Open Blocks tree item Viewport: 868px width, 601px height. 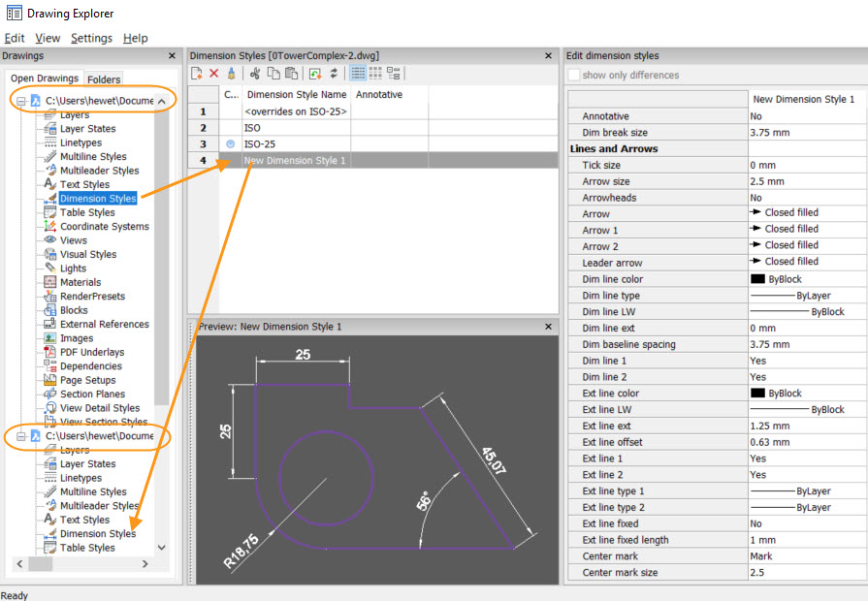[74, 310]
